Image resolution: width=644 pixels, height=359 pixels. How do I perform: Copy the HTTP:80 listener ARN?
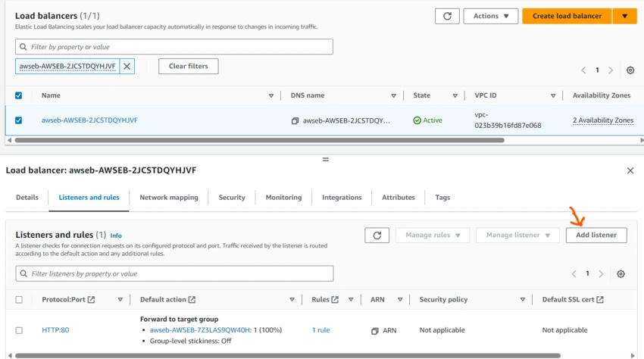pyautogui.click(x=374, y=331)
